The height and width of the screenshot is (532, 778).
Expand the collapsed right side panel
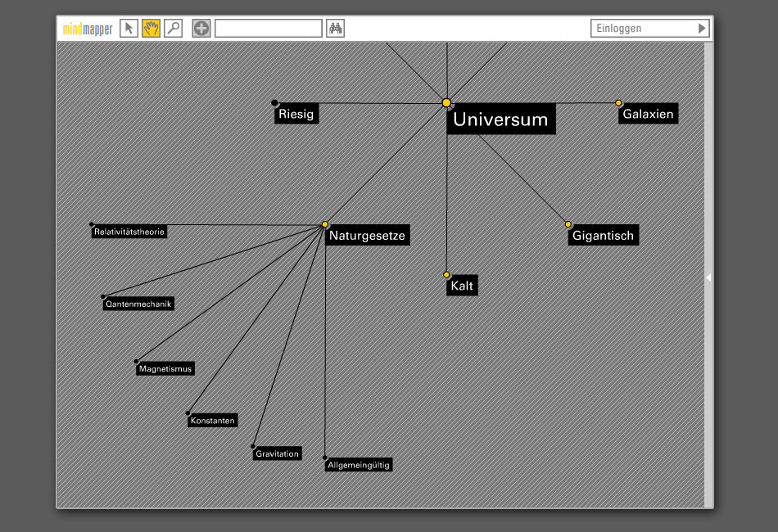pyautogui.click(x=708, y=277)
